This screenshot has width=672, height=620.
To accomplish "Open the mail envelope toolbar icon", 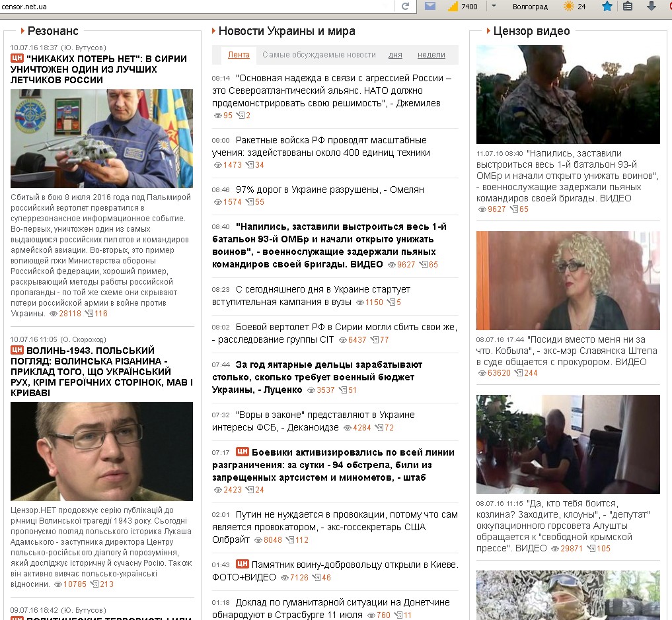I will [x=430, y=6].
